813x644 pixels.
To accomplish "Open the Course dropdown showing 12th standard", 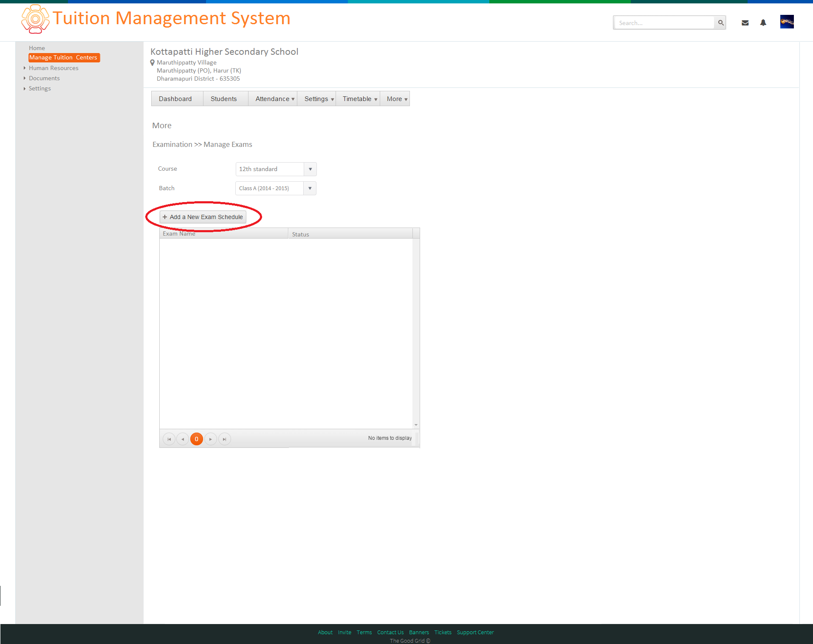I will (276, 169).
